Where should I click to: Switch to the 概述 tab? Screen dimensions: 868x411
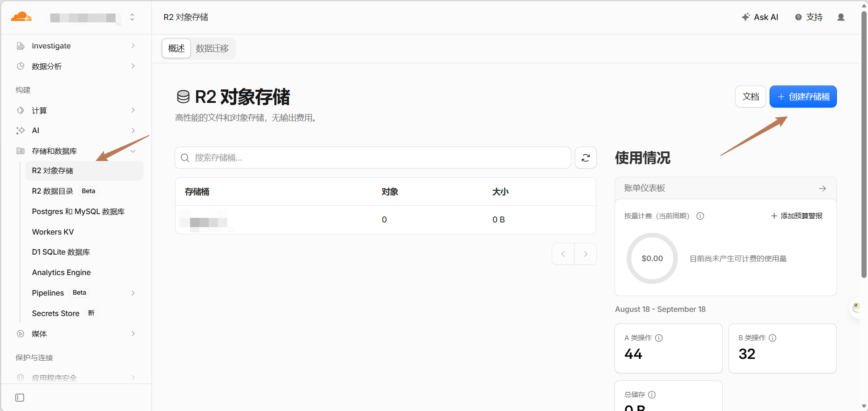[176, 48]
